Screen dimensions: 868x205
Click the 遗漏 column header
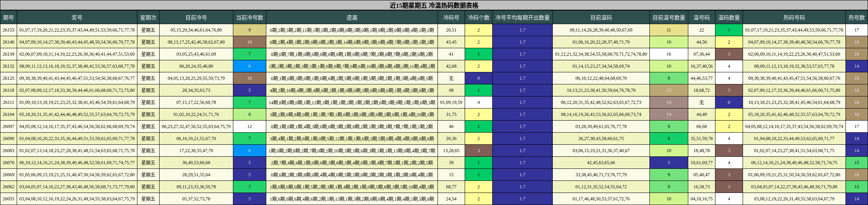pos(352,18)
